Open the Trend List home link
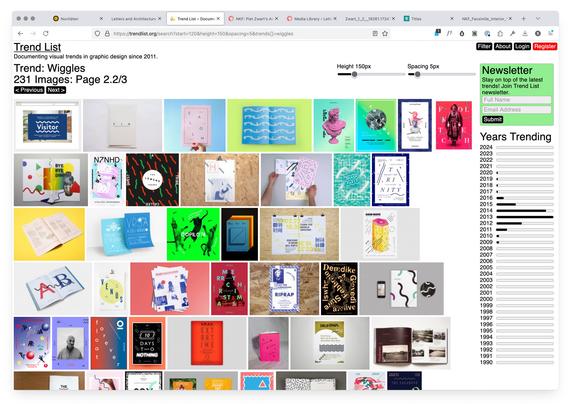This screenshot has width=571, height=404. click(37, 47)
